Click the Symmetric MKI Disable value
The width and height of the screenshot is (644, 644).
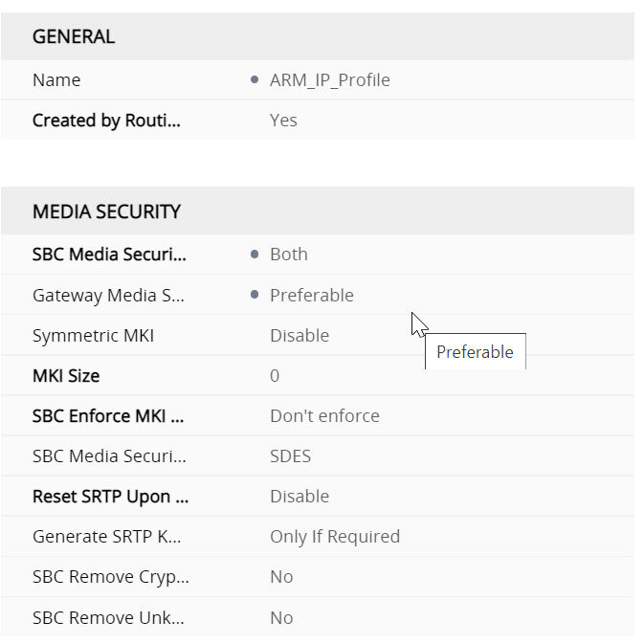pyautogui.click(x=299, y=336)
